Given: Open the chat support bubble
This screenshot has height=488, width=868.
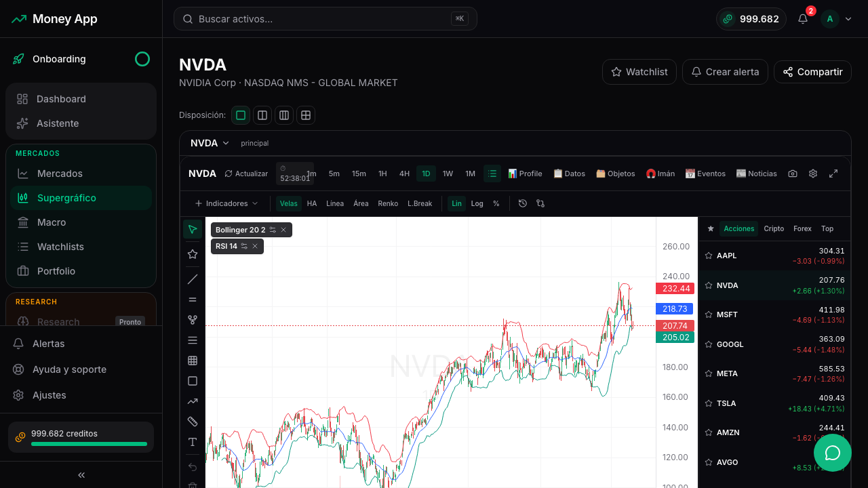Looking at the screenshot, I should (x=833, y=453).
